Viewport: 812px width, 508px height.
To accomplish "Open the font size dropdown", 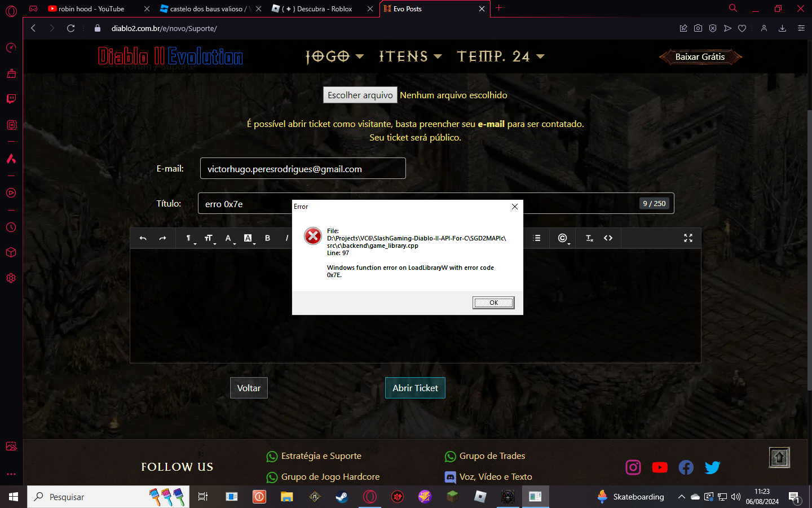I will coord(209,238).
